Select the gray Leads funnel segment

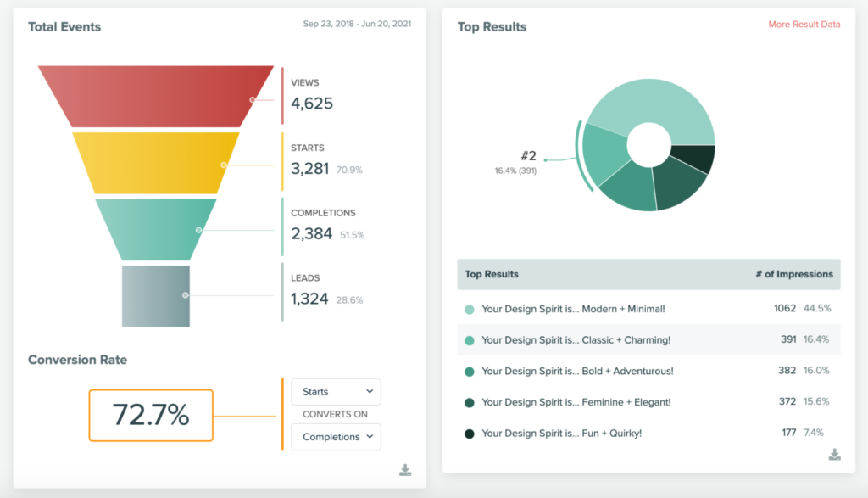[x=156, y=296]
